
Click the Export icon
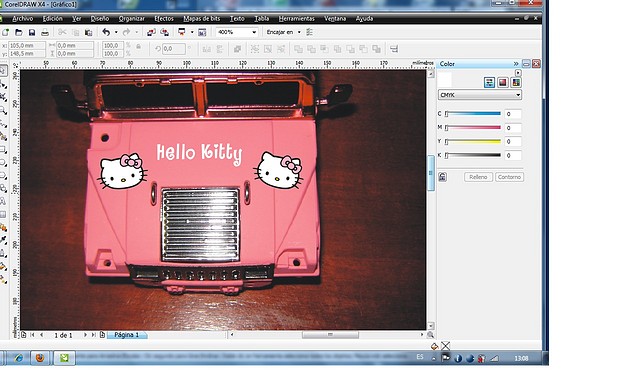point(164,32)
